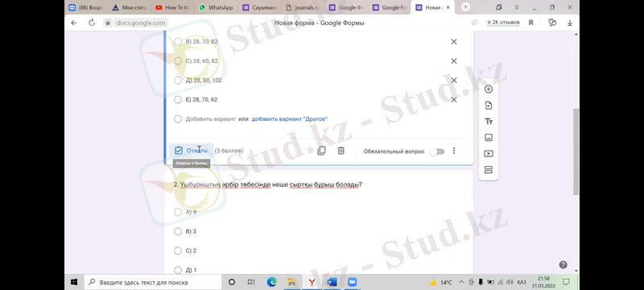Open Zoom from the taskbar

(x=352, y=282)
